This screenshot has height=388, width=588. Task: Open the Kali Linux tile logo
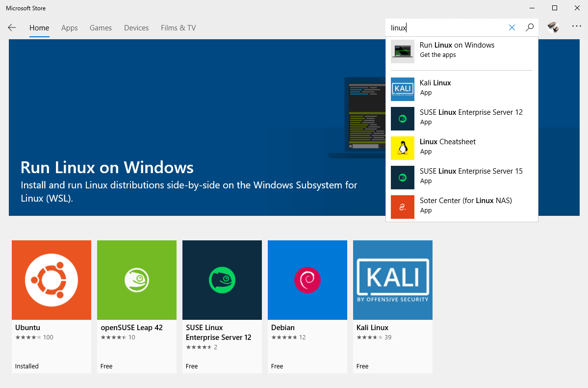click(393, 280)
